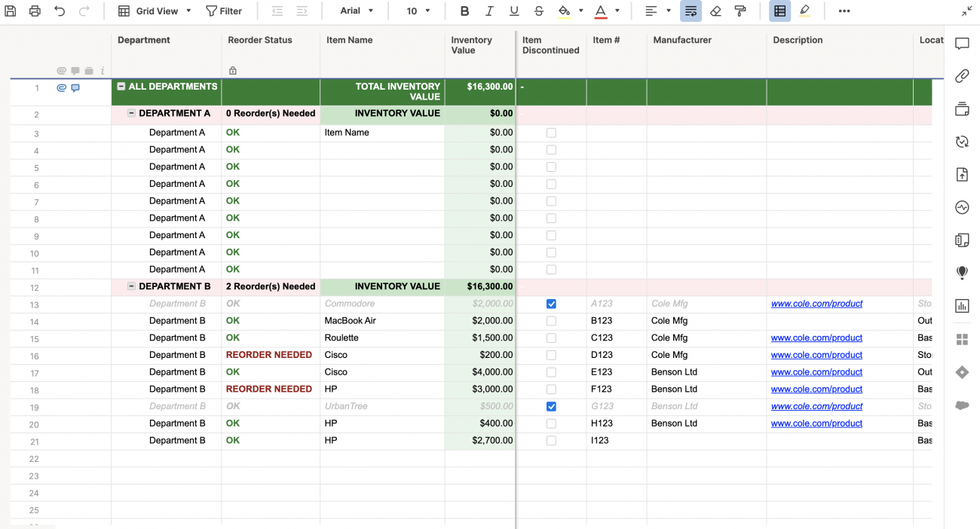
Task: Collapse the DEPARTMENT B group
Action: [132, 286]
